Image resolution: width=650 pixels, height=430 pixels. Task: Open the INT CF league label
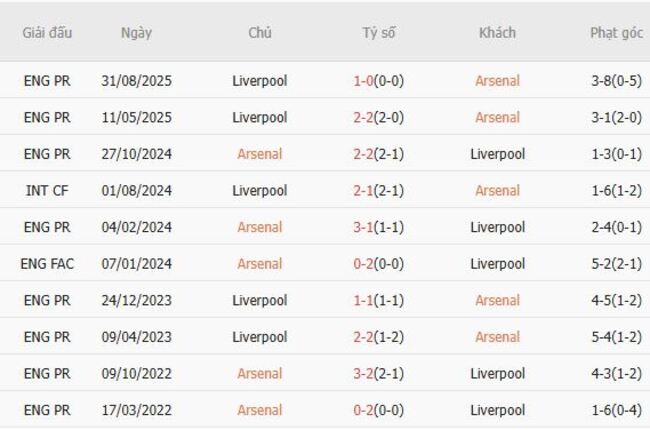click(x=47, y=191)
